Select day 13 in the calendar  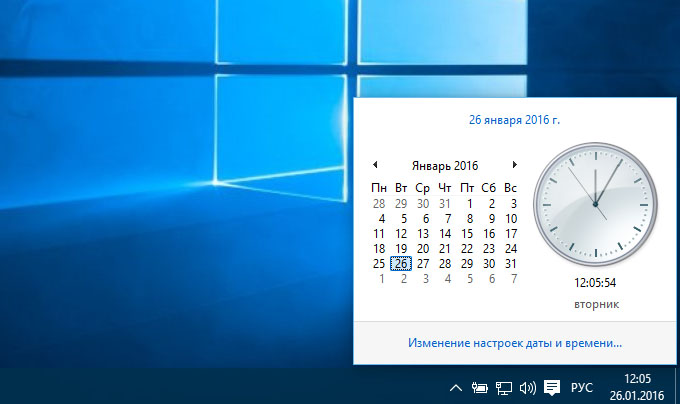click(423, 234)
